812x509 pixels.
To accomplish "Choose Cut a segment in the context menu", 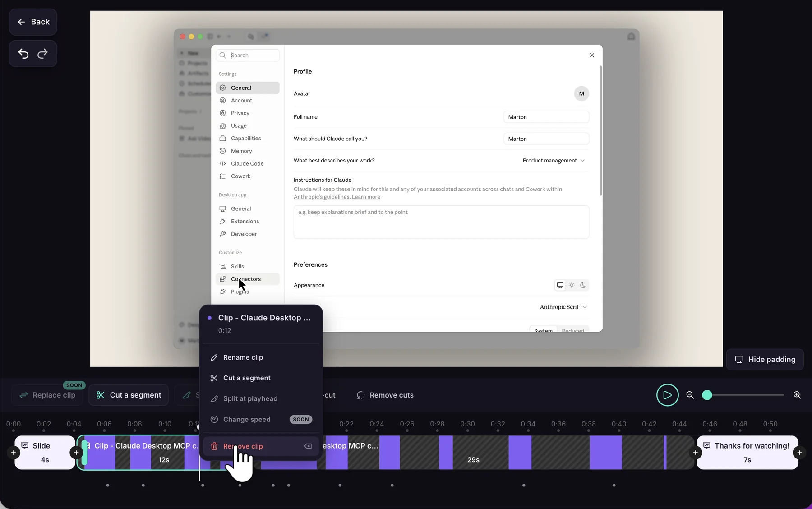I will [x=261, y=378].
